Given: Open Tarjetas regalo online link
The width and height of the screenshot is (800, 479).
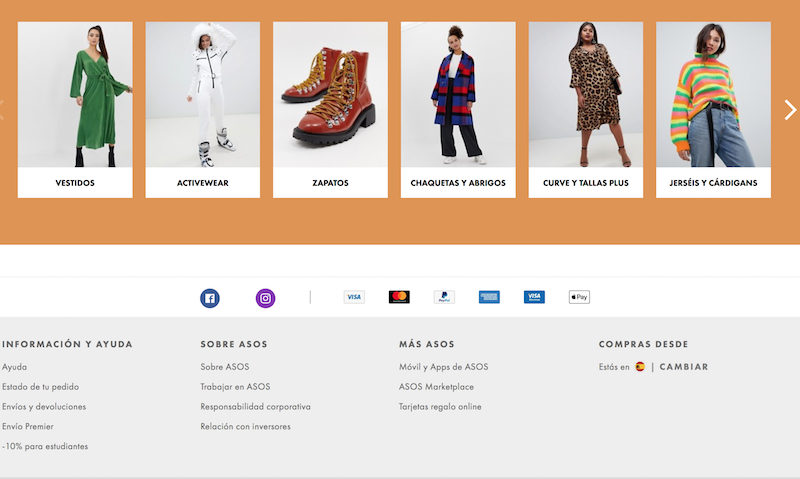Looking at the screenshot, I should tap(440, 407).
